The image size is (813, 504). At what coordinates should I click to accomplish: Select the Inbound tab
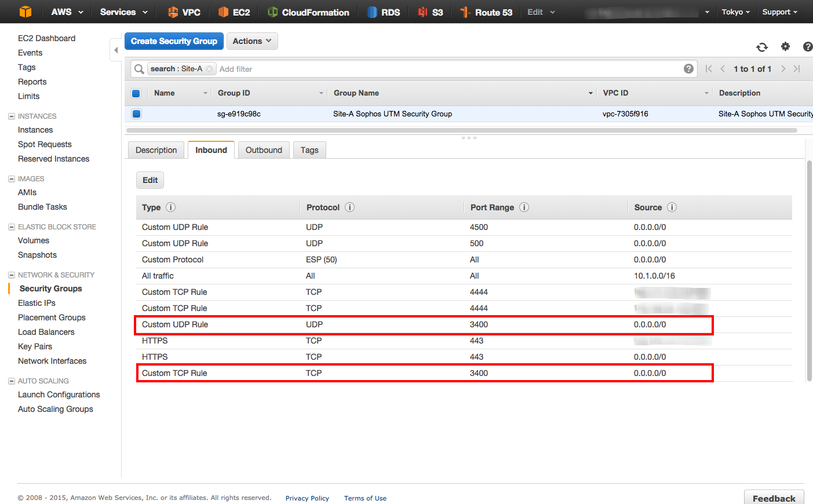[211, 150]
